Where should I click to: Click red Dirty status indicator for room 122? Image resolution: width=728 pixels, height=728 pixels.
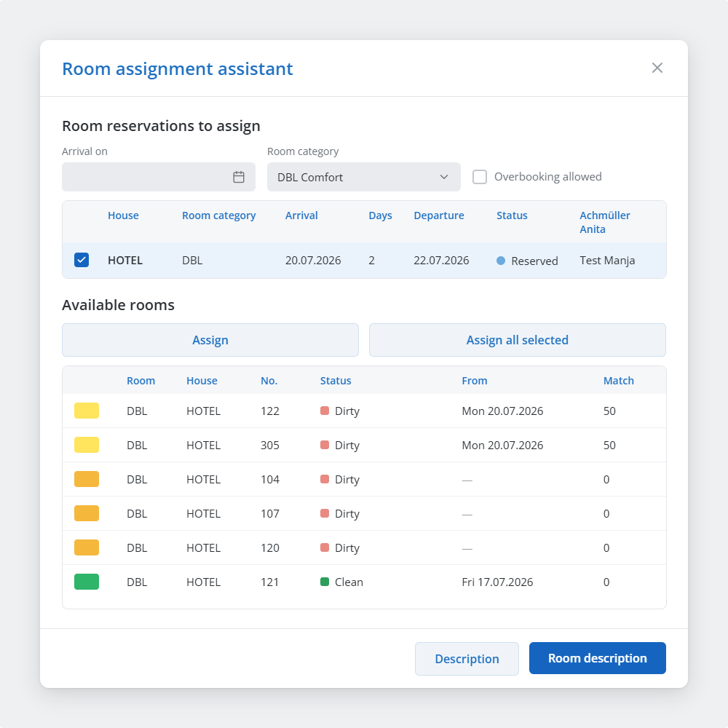coord(325,411)
